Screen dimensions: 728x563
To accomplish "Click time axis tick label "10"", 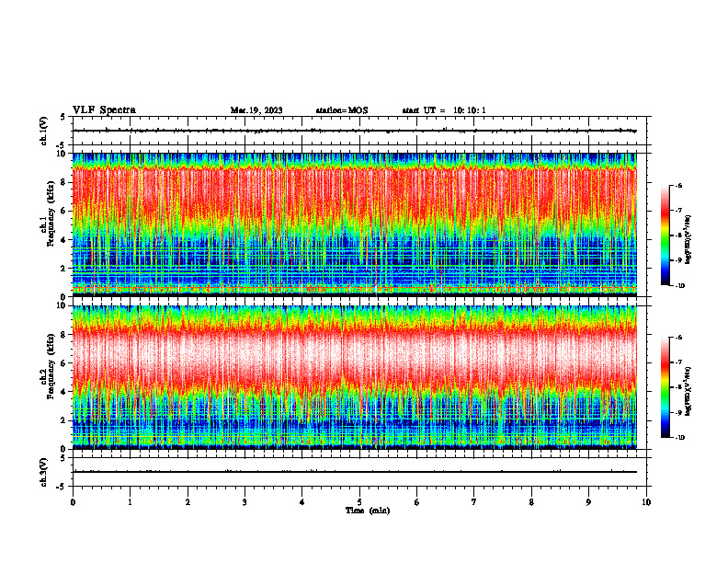I will [646, 502].
